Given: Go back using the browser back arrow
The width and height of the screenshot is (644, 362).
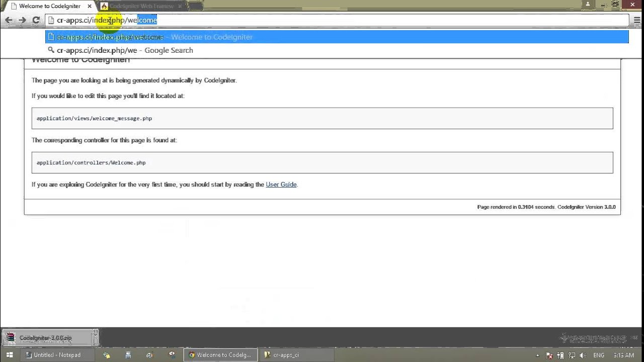Looking at the screenshot, I should pyautogui.click(x=9, y=20).
